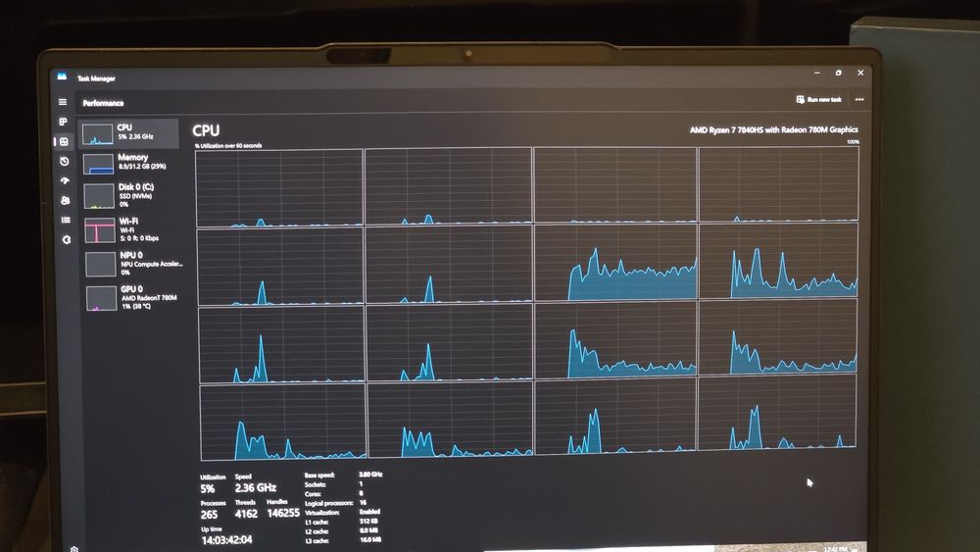Click the Logical processors value 16
This screenshot has width=980, height=552.
coord(364,503)
